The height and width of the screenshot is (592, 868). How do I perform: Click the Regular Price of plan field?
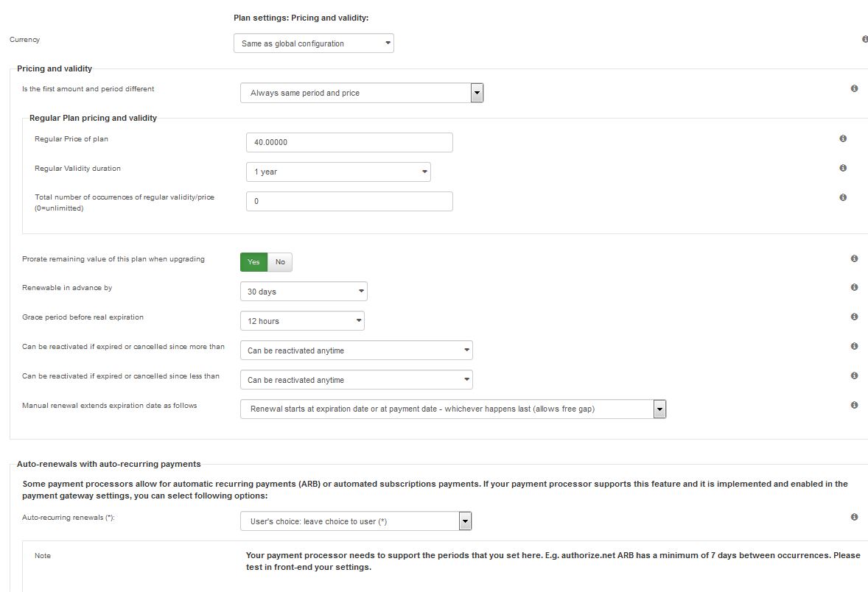[x=349, y=142]
